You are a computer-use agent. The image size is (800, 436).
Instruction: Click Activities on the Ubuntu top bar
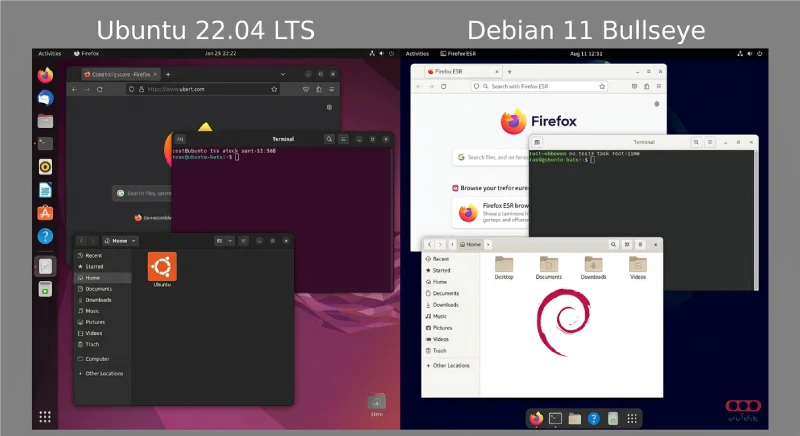pyautogui.click(x=49, y=54)
